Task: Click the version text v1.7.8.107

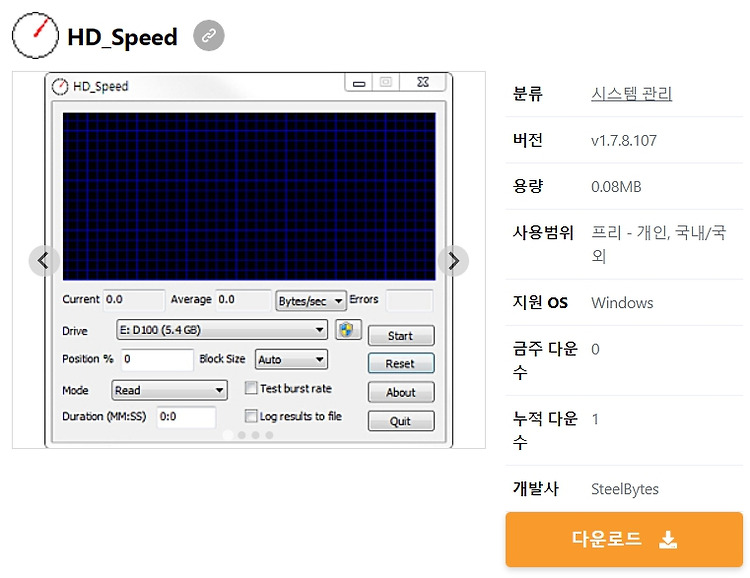Action: click(624, 140)
